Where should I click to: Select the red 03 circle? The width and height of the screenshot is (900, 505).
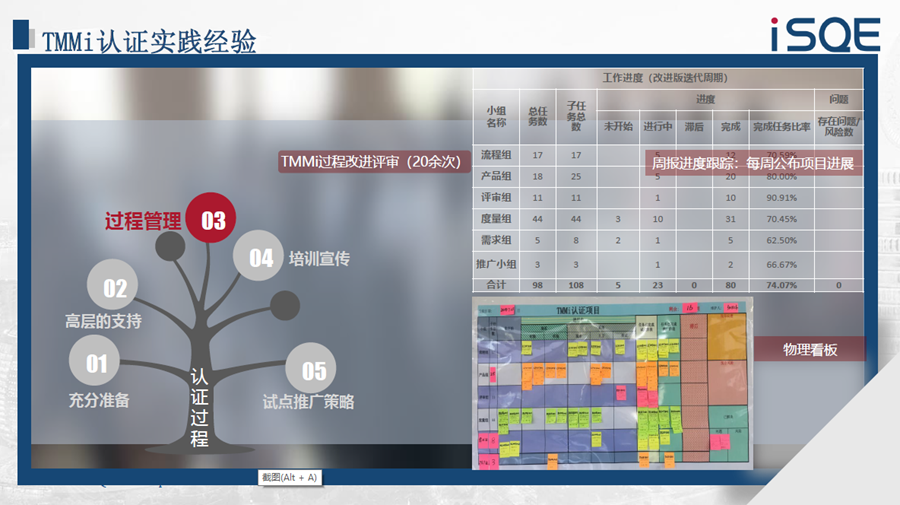(211, 218)
